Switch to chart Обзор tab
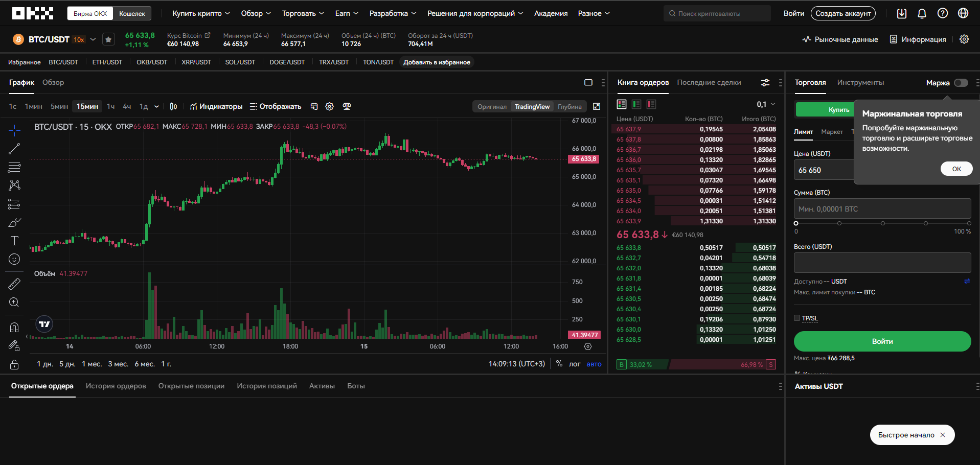980x465 pixels. [53, 82]
